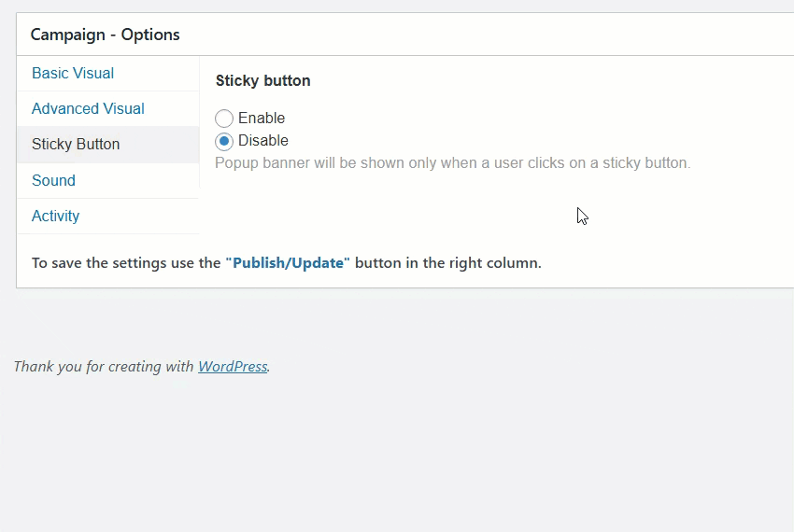The height and width of the screenshot is (532, 794).
Task: Go to the Activity tab
Action: coord(107,217)
